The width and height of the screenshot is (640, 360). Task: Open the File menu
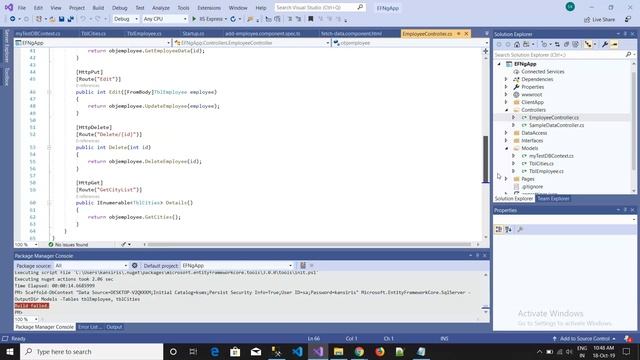tap(22, 8)
